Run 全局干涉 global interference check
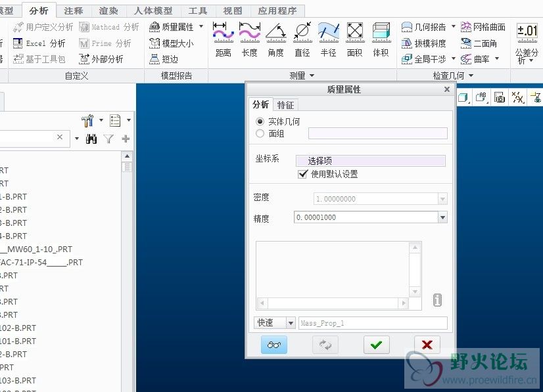 424,59
